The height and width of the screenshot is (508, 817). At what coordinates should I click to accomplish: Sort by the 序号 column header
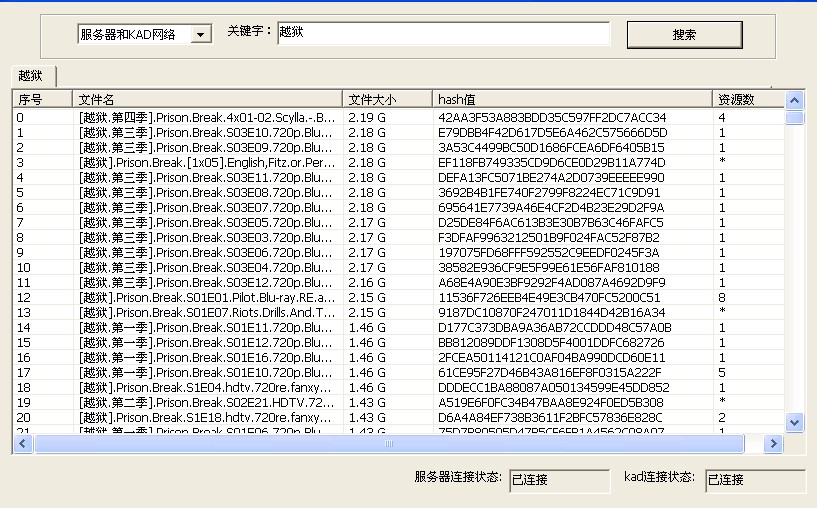point(42,99)
